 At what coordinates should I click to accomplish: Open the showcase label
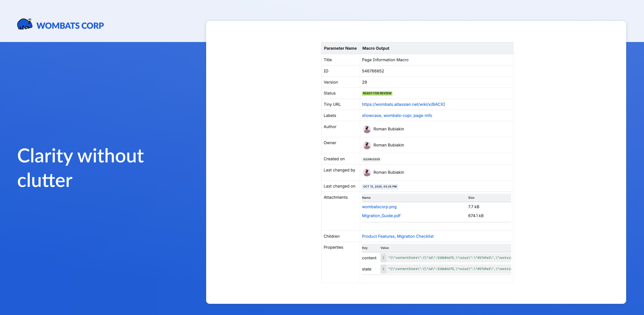pyautogui.click(x=371, y=115)
